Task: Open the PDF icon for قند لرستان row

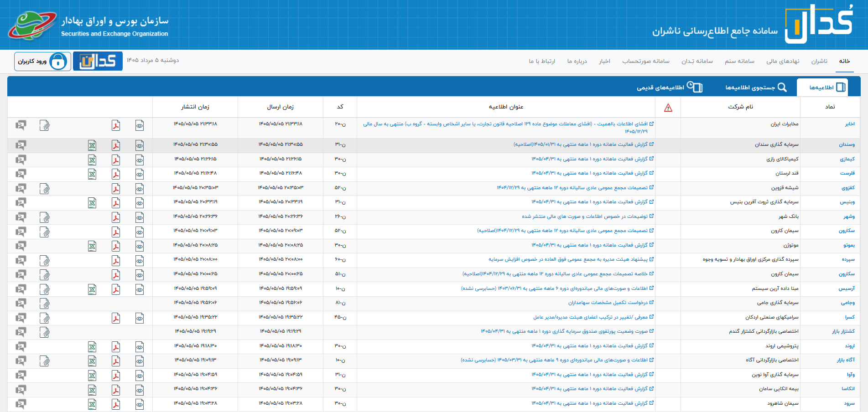Action: pos(116,174)
